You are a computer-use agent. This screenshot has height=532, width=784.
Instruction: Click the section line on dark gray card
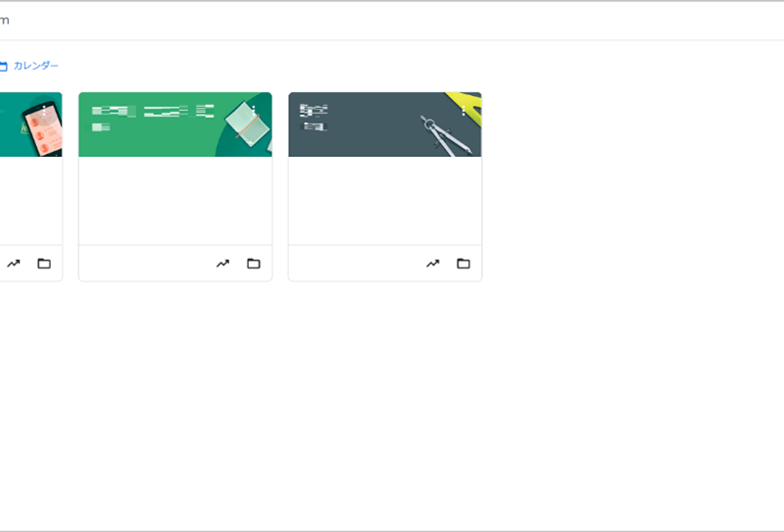314,126
